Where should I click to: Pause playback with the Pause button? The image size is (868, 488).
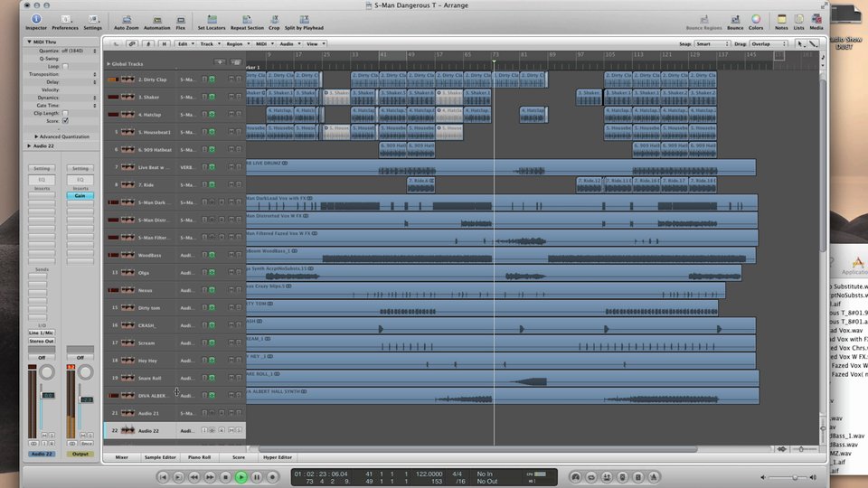coord(257,477)
